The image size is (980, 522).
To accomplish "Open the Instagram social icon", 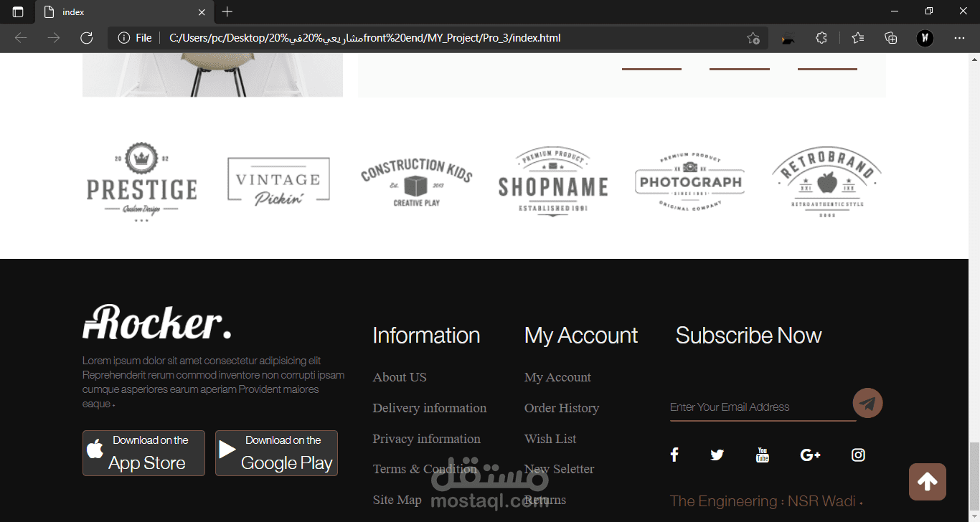I will [x=858, y=455].
